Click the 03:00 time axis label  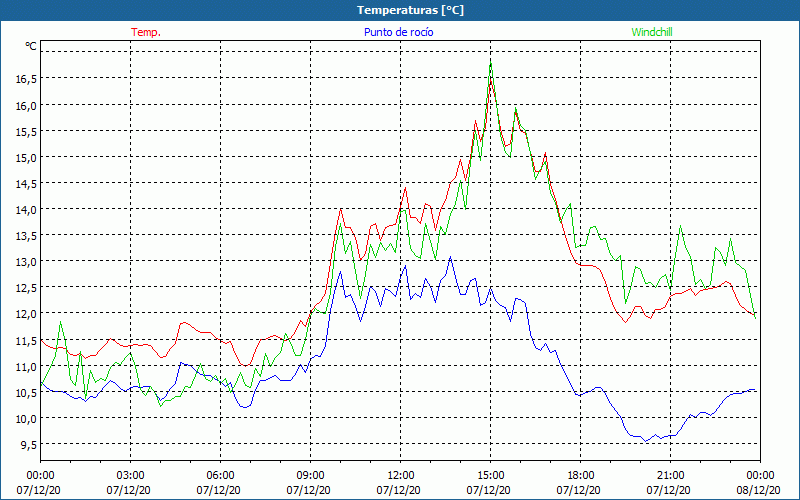click(x=131, y=476)
